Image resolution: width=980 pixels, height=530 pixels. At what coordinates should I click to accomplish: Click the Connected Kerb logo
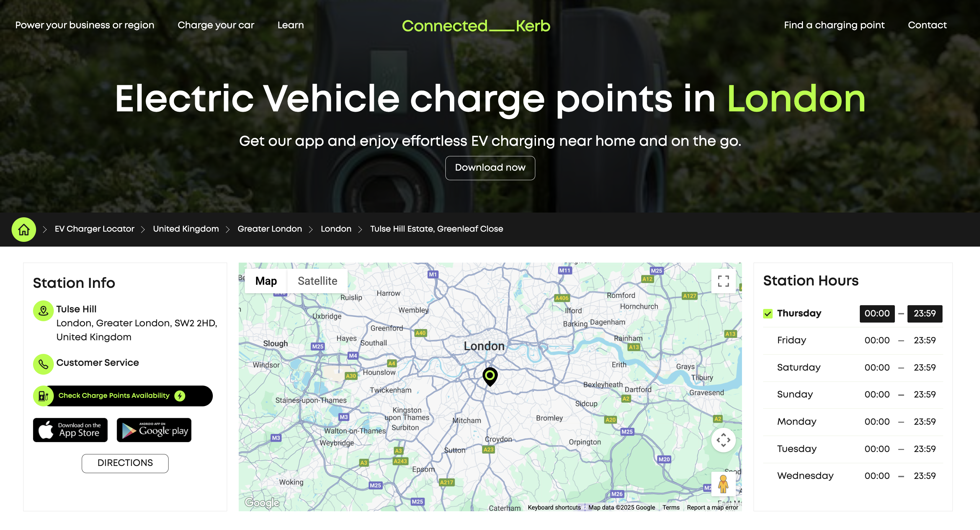[476, 26]
